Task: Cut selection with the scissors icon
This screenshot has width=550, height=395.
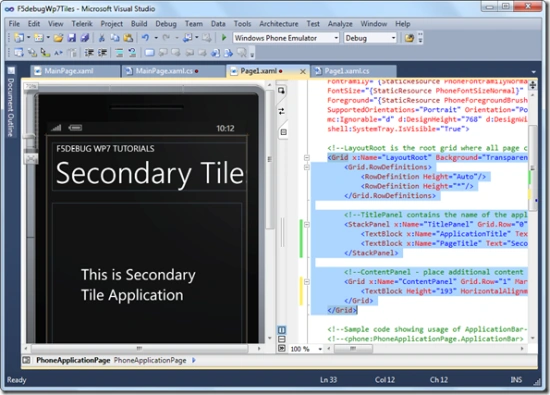Action: (x=102, y=38)
